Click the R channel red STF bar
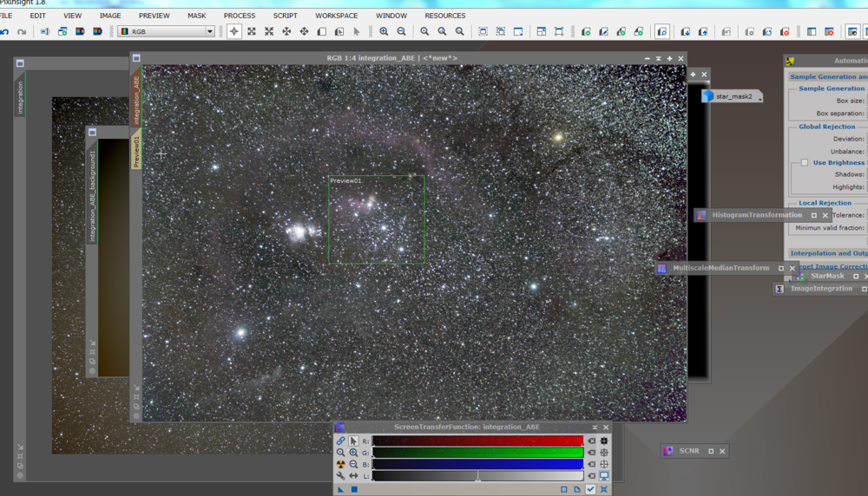The height and width of the screenshot is (496, 868). 477,441
